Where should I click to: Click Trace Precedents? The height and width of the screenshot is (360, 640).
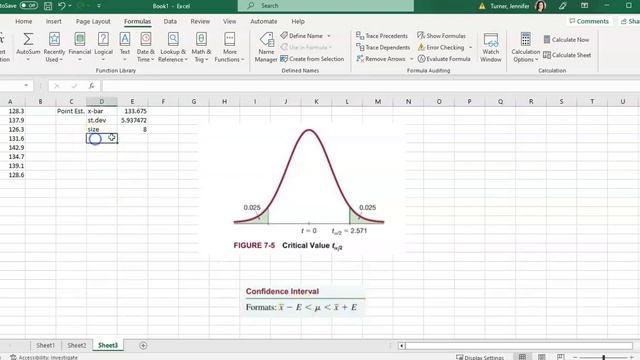(x=382, y=36)
